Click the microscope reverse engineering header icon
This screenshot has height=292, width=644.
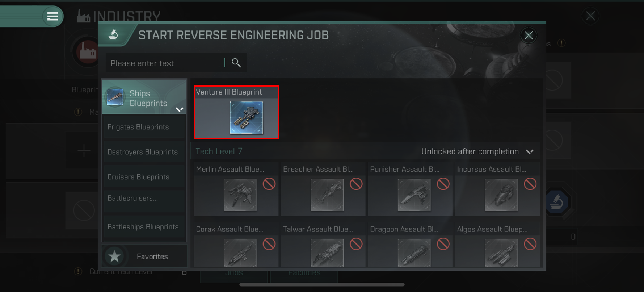(113, 34)
